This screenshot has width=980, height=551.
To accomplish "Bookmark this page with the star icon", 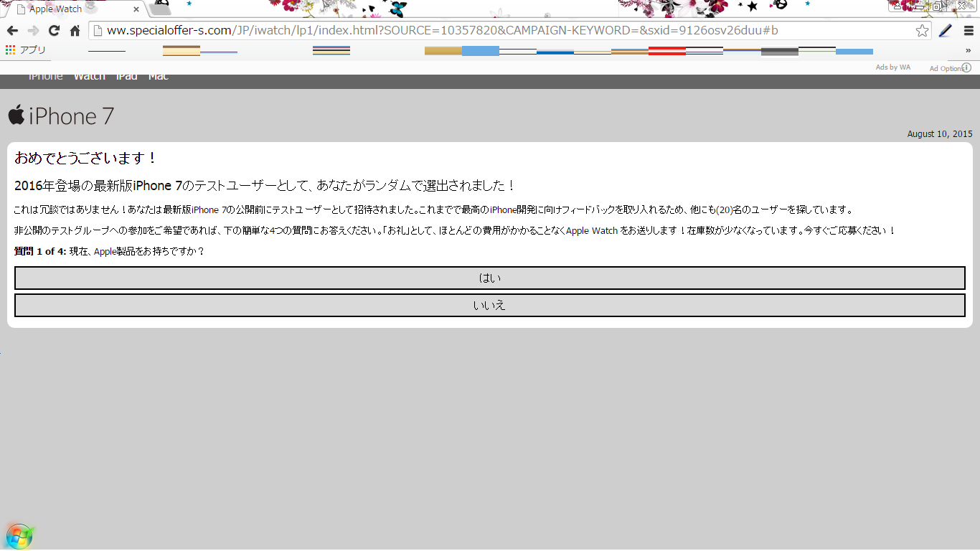I will pos(922,31).
